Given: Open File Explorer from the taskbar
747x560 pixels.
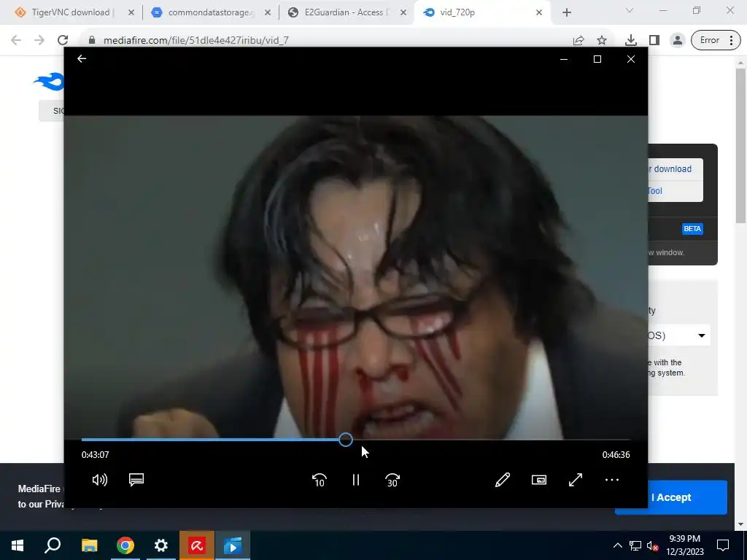Looking at the screenshot, I should (x=89, y=545).
